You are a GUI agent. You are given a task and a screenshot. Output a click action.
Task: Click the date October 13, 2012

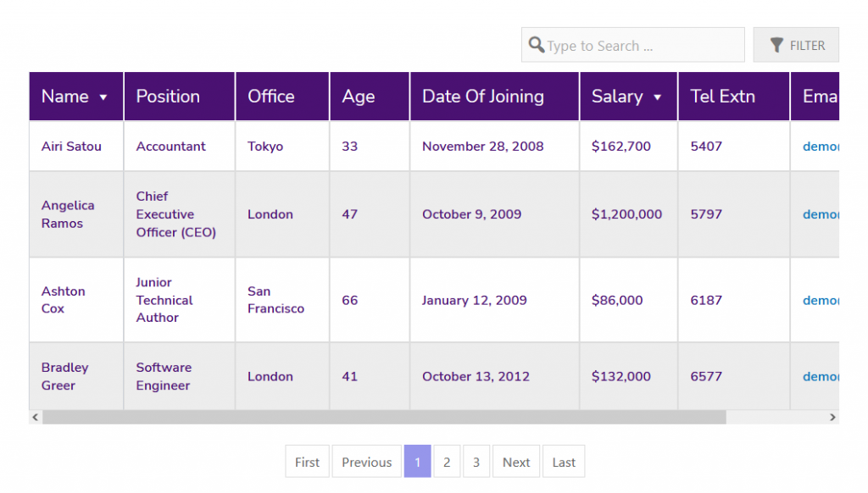476,376
